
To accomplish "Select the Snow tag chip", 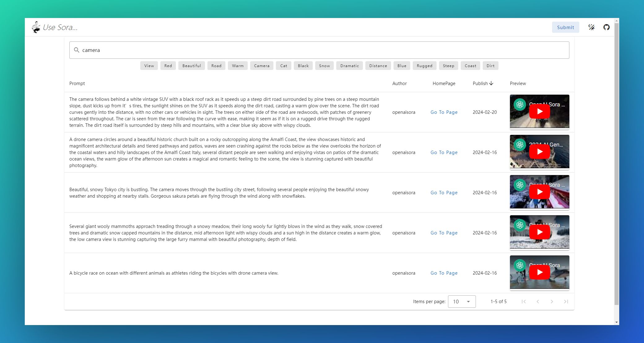I will [x=324, y=66].
